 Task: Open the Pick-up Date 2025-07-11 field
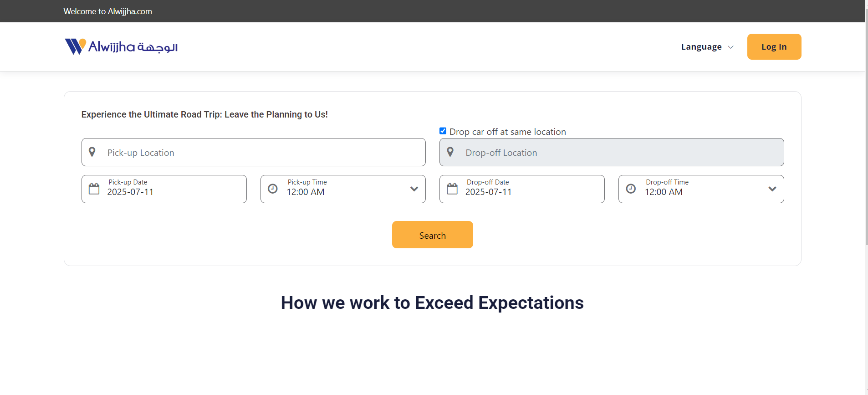click(x=164, y=189)
